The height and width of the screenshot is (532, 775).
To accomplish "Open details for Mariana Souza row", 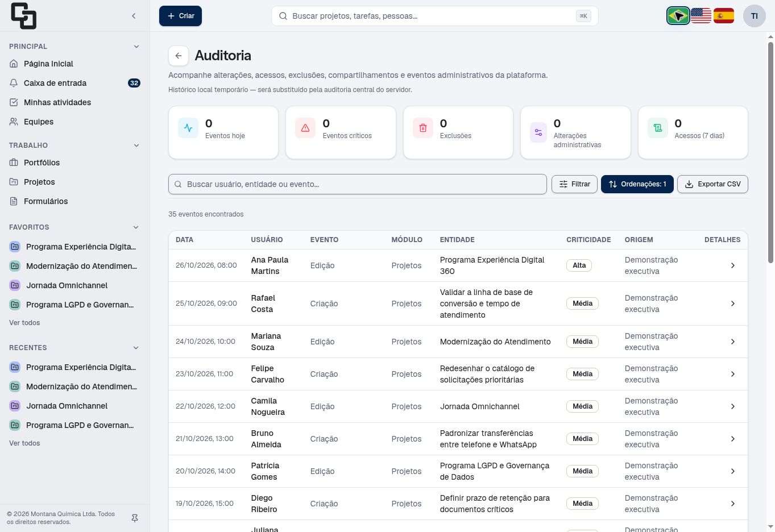I will [733, 342].
